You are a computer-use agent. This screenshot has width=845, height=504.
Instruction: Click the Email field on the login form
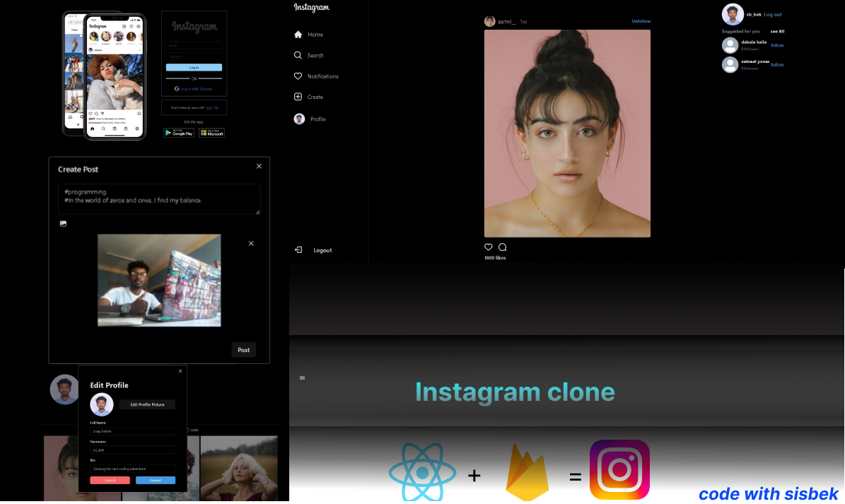(x=194, y=45)
